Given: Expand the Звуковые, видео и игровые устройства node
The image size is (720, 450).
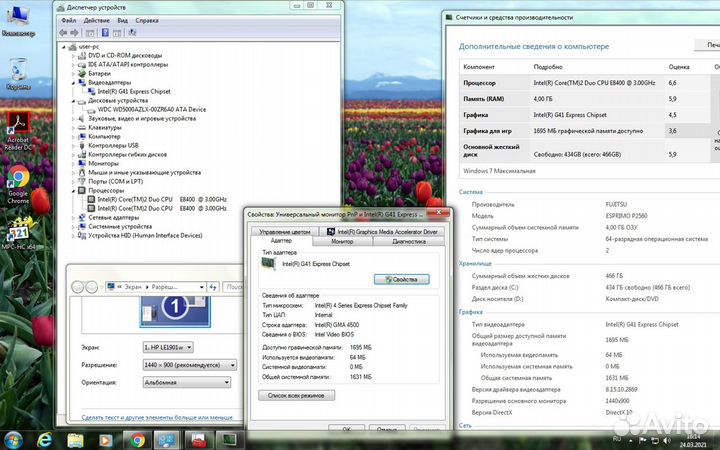Looking at the screenshot, I should coord(73,118).
